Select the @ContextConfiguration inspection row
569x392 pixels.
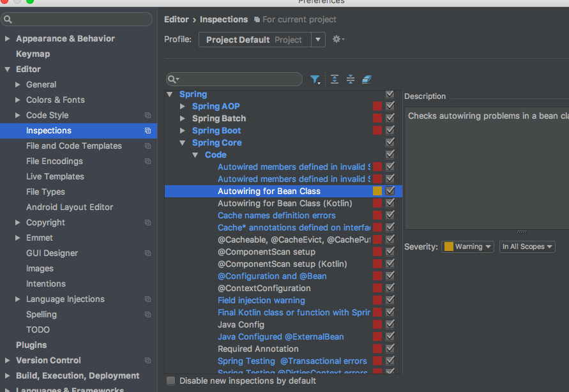264,289
